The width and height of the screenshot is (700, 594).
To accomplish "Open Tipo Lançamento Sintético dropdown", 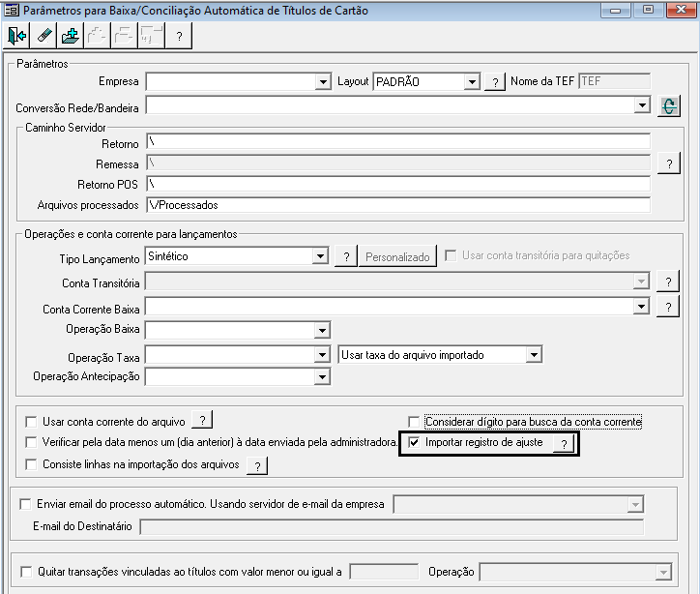I will (x=320, y=256).
